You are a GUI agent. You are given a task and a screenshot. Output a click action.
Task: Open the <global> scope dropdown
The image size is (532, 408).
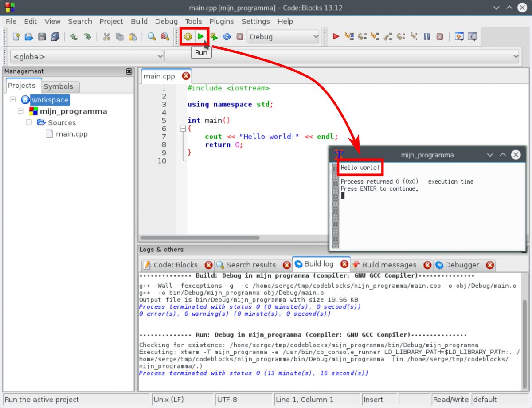click(86, 57)
